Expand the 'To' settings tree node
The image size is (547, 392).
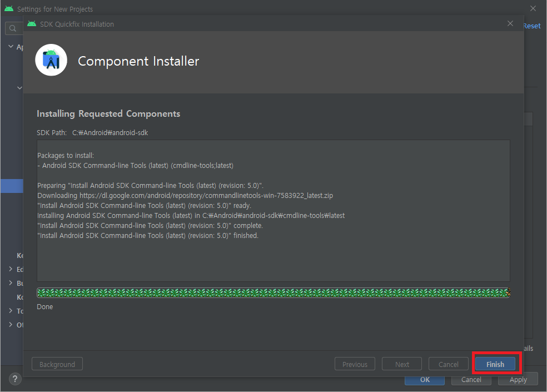click(x=11, y=311)
